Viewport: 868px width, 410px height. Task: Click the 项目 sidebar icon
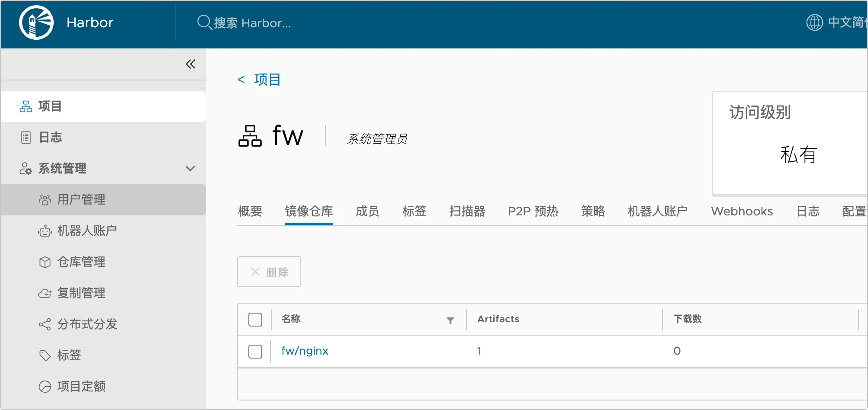click(x=26, y=106)
